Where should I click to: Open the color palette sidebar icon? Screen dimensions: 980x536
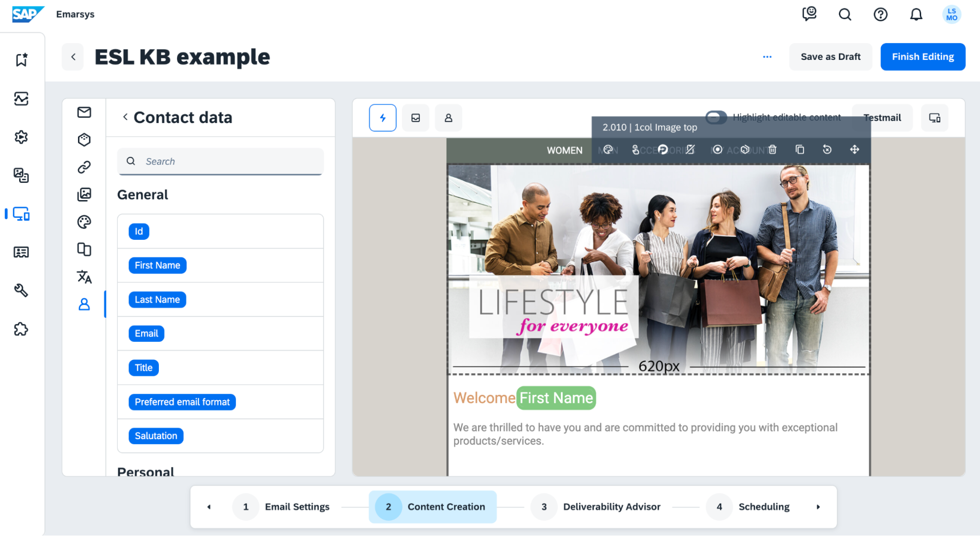pos(84,222)
